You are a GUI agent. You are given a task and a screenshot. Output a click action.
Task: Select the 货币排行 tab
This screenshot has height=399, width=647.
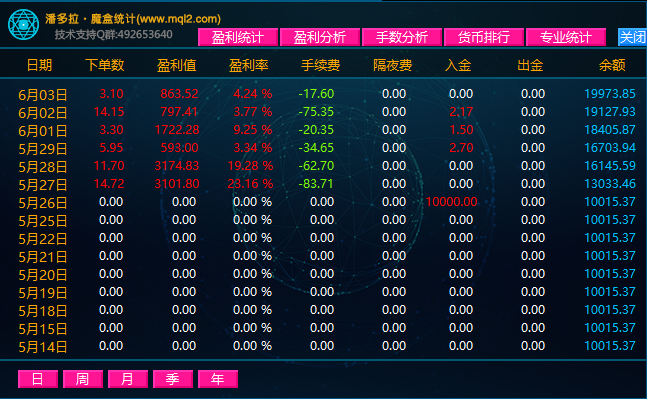[484, 37]
